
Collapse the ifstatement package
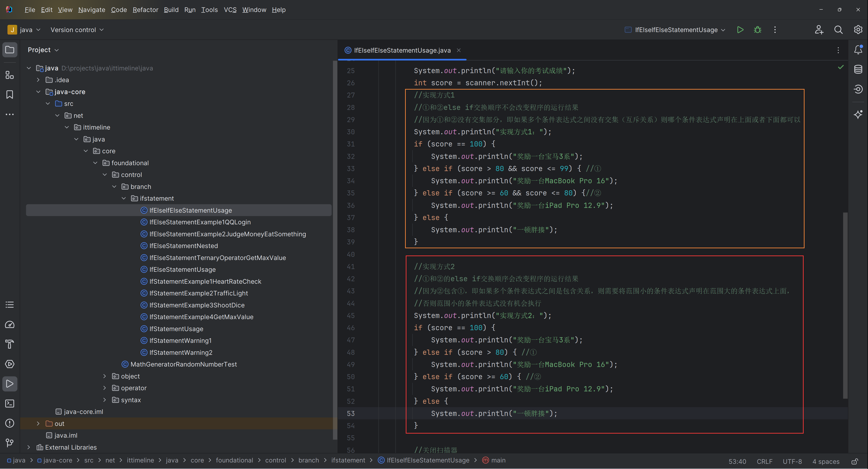click(124, 198)
